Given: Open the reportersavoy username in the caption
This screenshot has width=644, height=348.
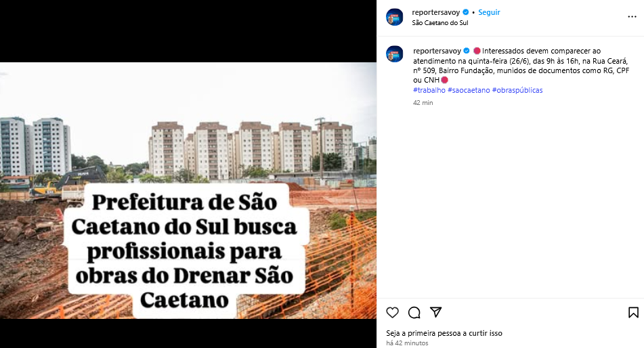Looking at the screenshot, I should pyautogui.click(x=437, y=51).
